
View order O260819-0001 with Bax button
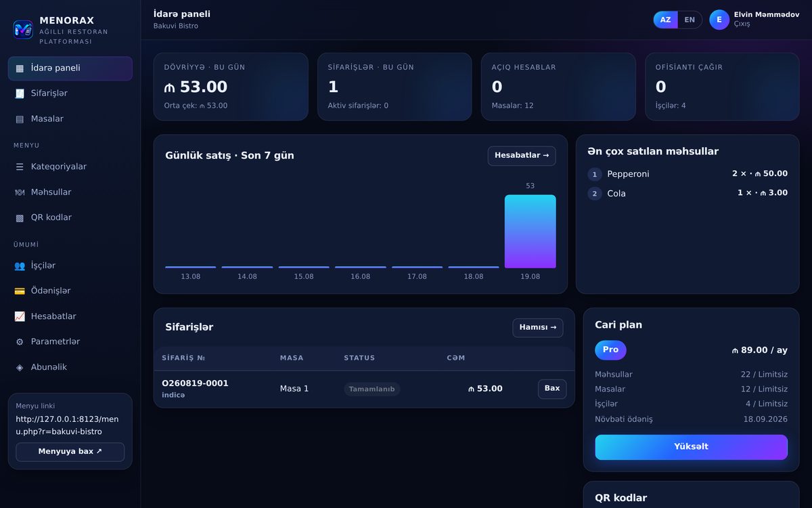(552, 389)
